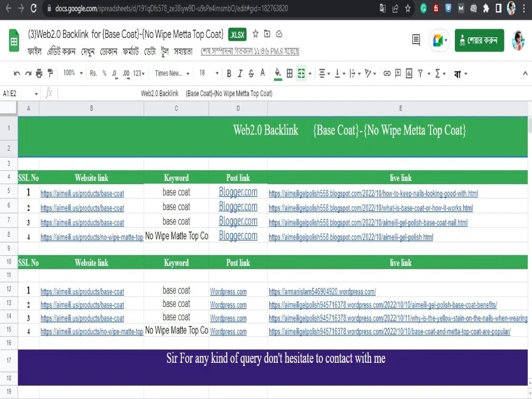The width and height of the screenshot is (532, 399).
Task: Open the Google Sheets home icon
Action: tap(14, 40)
